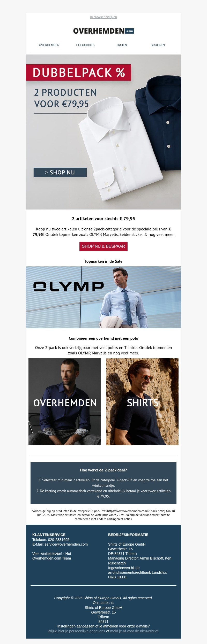Open the white and navy shirt hero image
This screenshot has height=644, width=207.
[103, 132]
